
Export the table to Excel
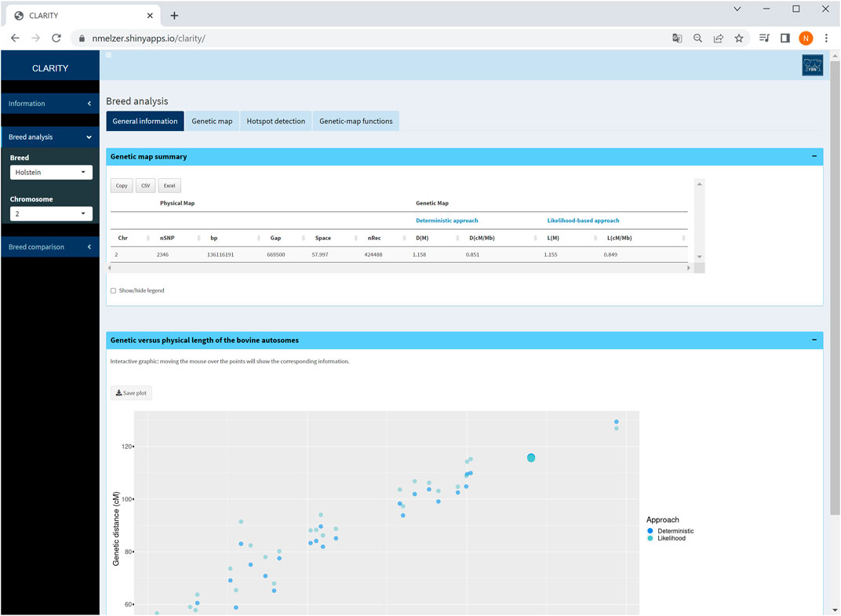click(x=169, y=186)
